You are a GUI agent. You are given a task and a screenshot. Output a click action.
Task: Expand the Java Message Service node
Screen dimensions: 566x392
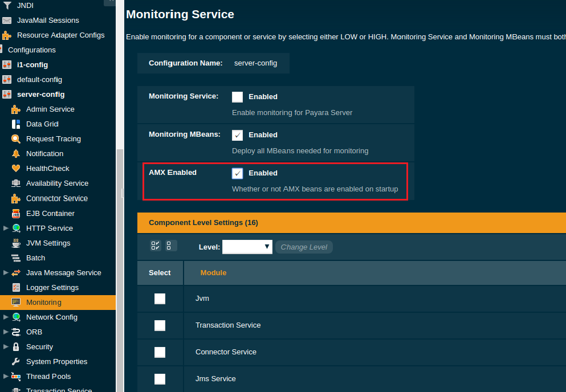coord(6,272)
